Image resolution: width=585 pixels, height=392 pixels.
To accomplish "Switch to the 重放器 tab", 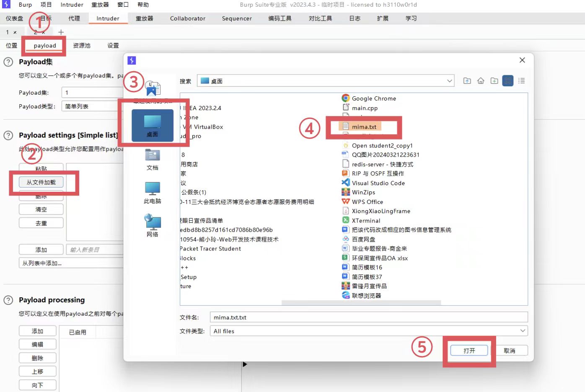I will coord(145,18).
